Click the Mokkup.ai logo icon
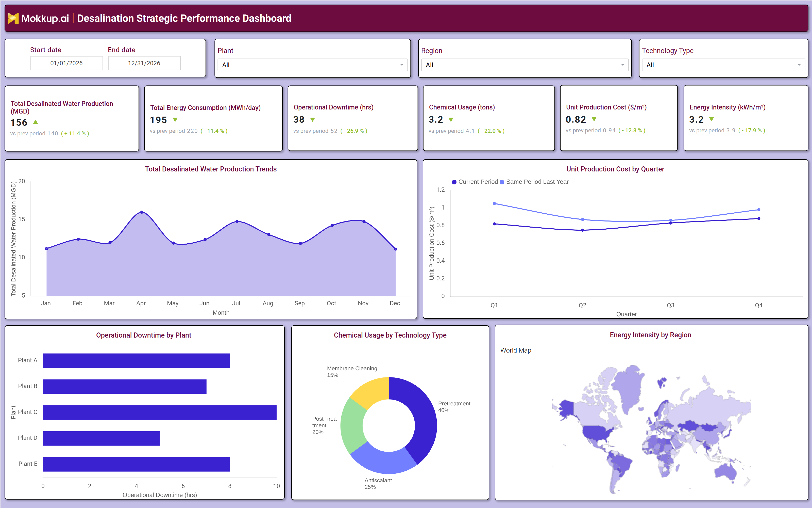812x508 pixels. point(13,18)
